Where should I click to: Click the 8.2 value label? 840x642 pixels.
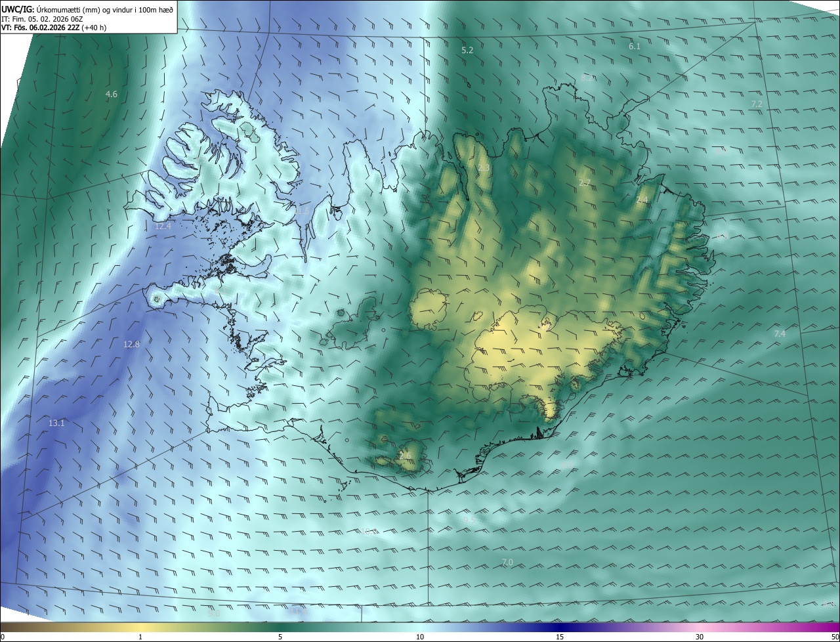pos(587,78)
